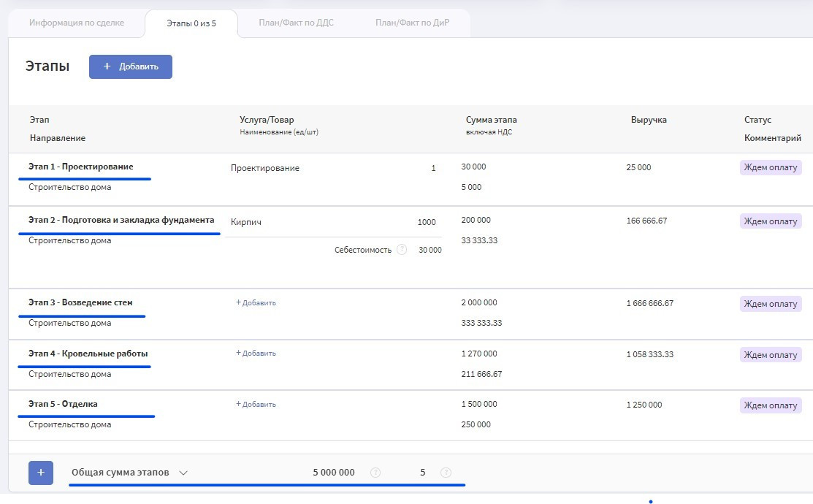
Task: Open the Информация по сделке tab
Action: (x=77, y=23)
